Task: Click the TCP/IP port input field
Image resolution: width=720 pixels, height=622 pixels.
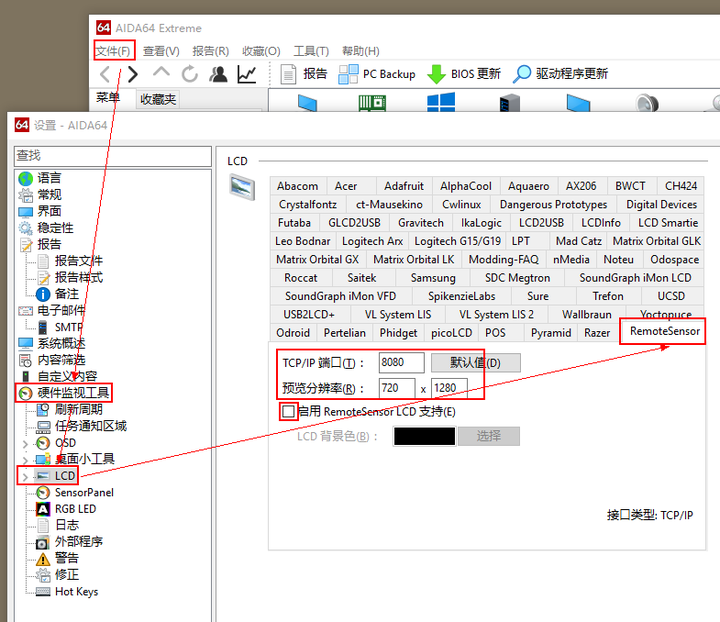Action: (x=401, y=362)
